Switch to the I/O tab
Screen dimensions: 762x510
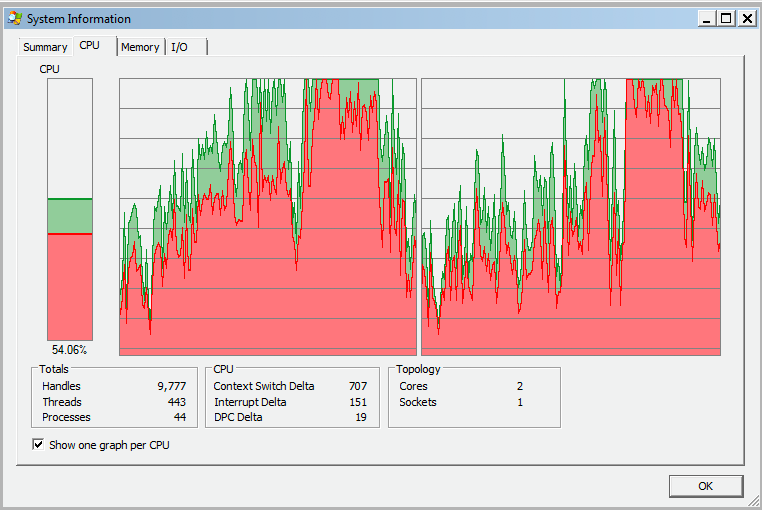(179, 47)
